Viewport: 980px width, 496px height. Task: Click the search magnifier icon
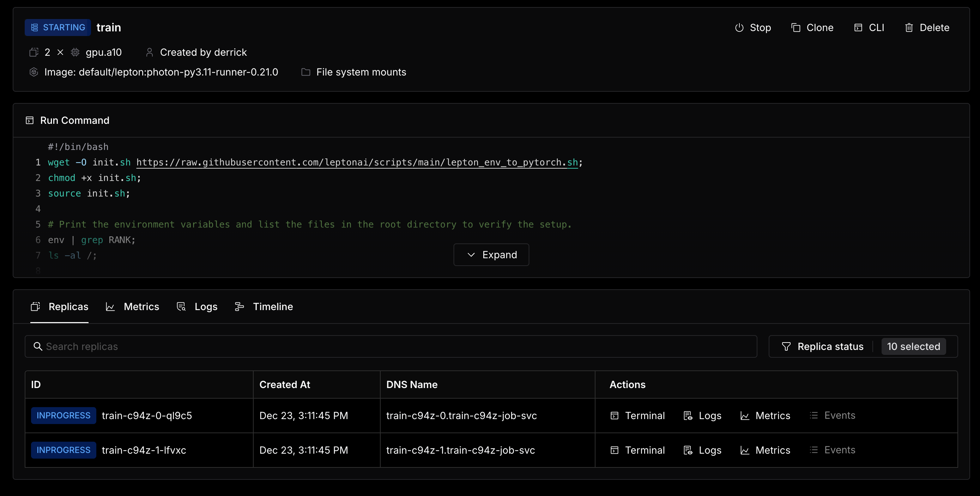tap(38, 346)
